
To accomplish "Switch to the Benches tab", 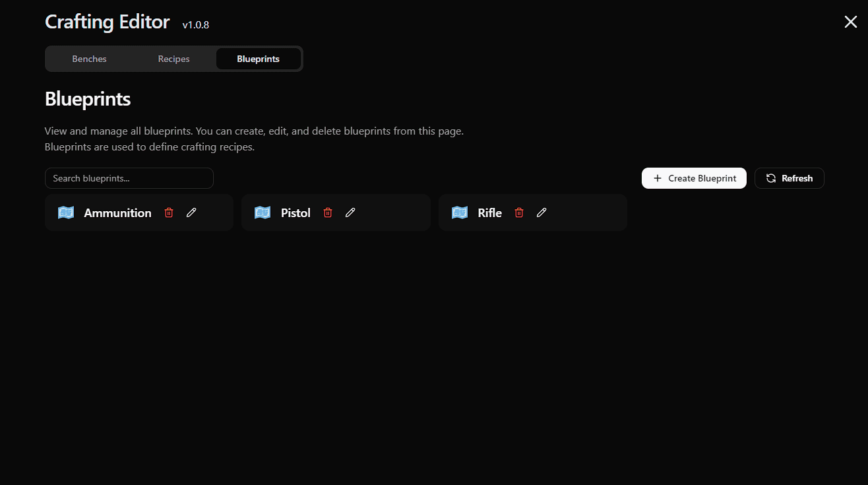I will pos(89,58).
